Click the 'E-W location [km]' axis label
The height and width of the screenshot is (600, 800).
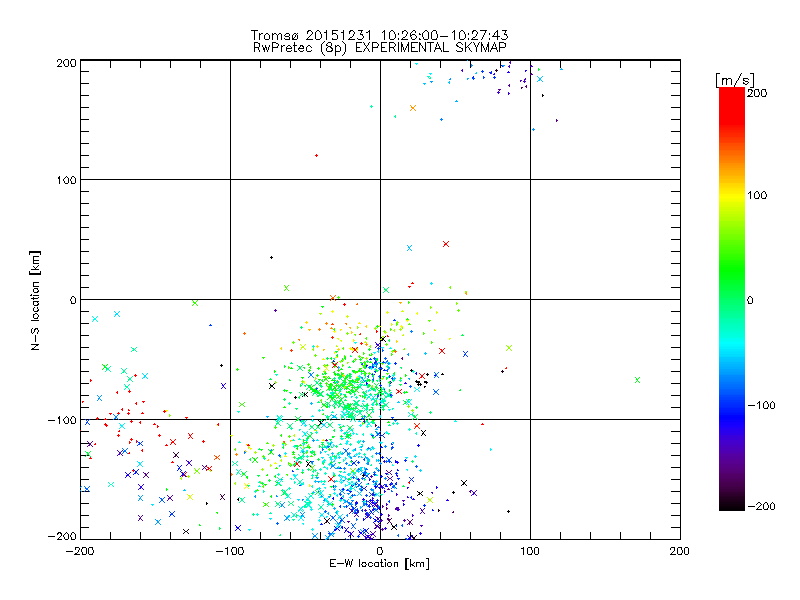[379, 563]
